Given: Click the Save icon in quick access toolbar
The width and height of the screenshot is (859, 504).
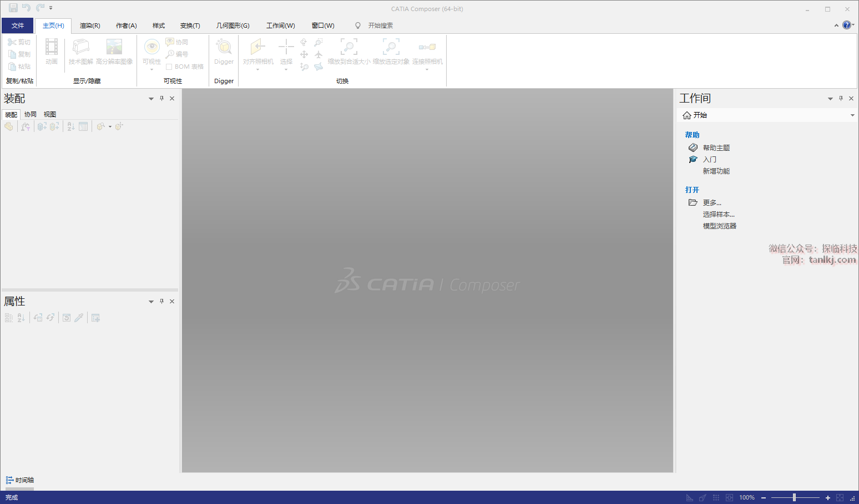Looking at the screenshot, I should point(13,8).
